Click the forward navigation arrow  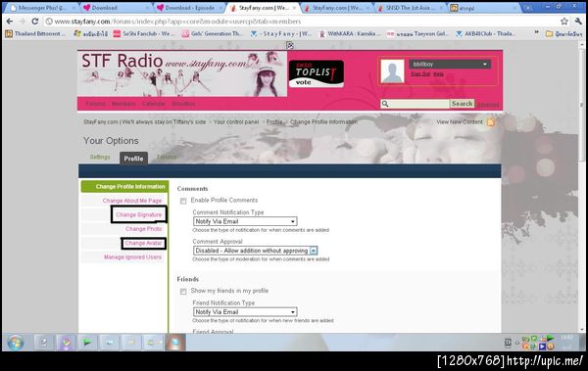22,22
